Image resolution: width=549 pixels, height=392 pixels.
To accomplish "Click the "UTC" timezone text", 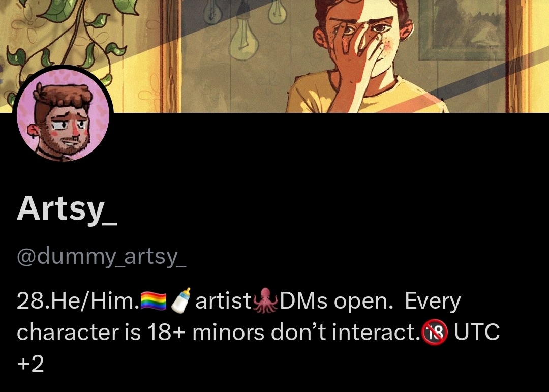I will click(477, 333).
